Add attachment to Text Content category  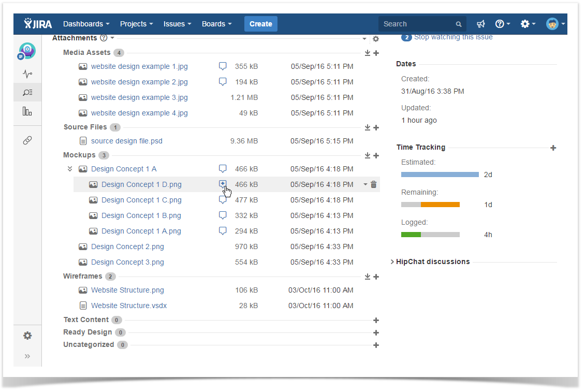(x=376, y=321)
